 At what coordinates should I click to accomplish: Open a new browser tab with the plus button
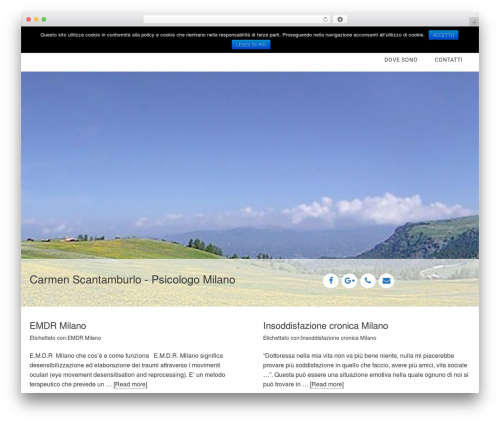click(474, 22)
